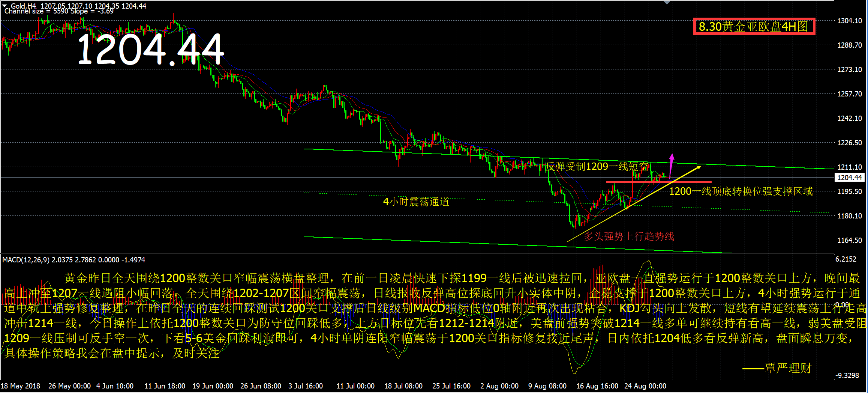Click the 11 Jul 00:00 date label
Image resolution: width=868 pixels, height=393 pixels.
[355, 386]
